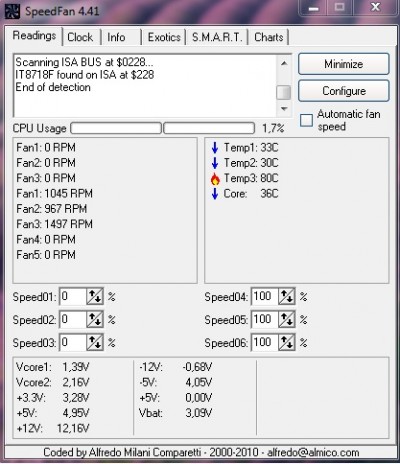Image resolution: width=400 pixels, height=464 pixels.
Task: Click 'IT8718F found on ISA at $228' log line
Action: [x=85, y=75]
